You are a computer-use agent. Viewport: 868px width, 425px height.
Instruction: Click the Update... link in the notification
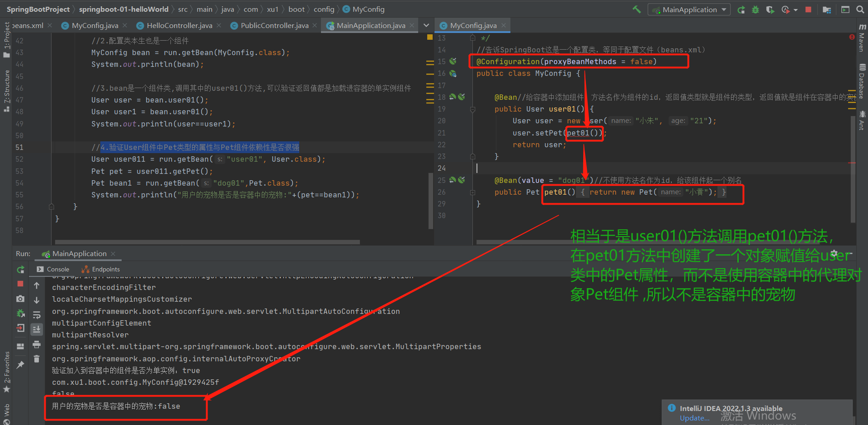(x=694, y=418)
